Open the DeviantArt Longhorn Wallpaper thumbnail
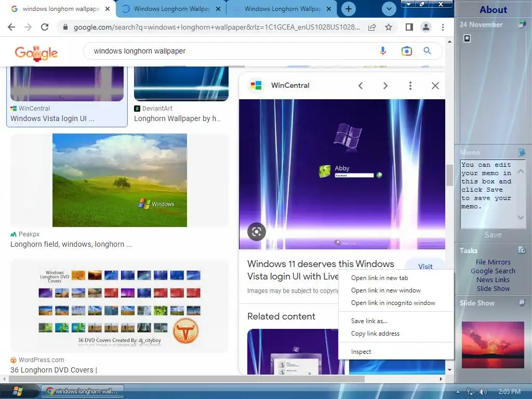 (x=181, y=84)
